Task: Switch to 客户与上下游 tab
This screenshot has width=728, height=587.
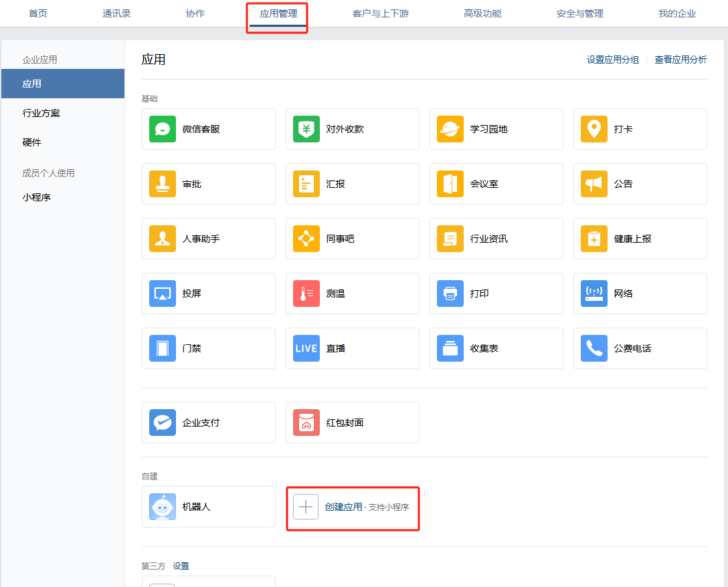Action: pyautogui.click(x=380, y=13)
